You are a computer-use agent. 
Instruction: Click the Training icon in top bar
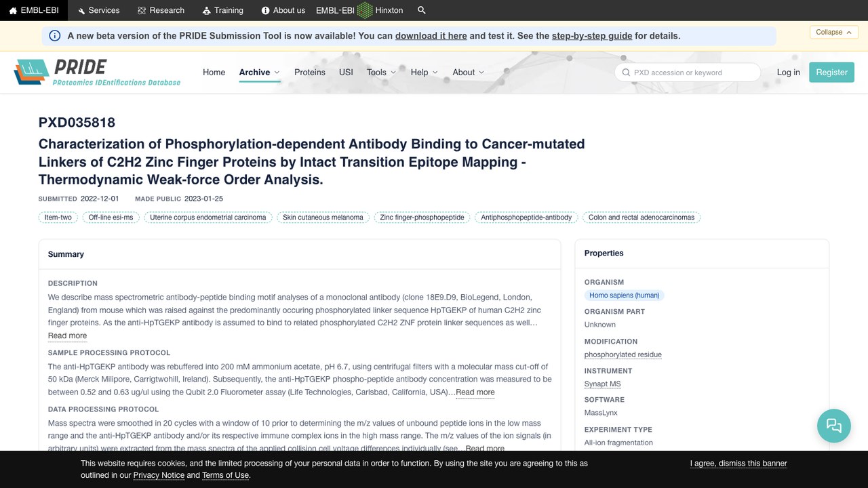click(207, 11)
